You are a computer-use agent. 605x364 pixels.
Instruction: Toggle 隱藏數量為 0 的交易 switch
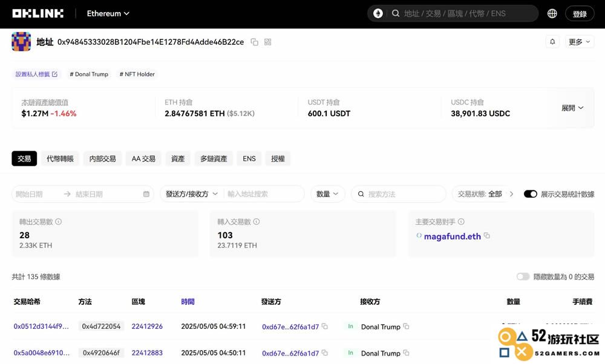coord(523,276)
